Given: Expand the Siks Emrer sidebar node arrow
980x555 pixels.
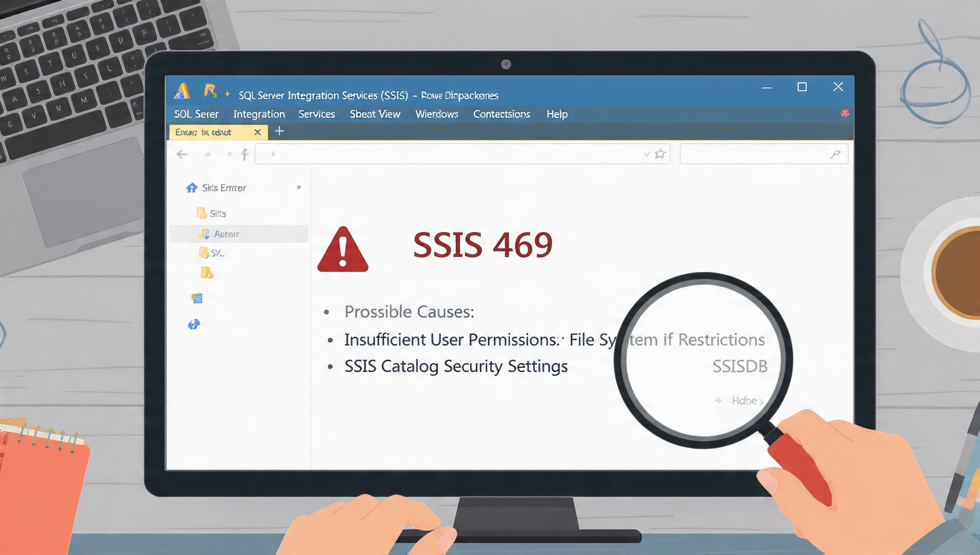Looking at the screenshot, I should click(299, 187).
